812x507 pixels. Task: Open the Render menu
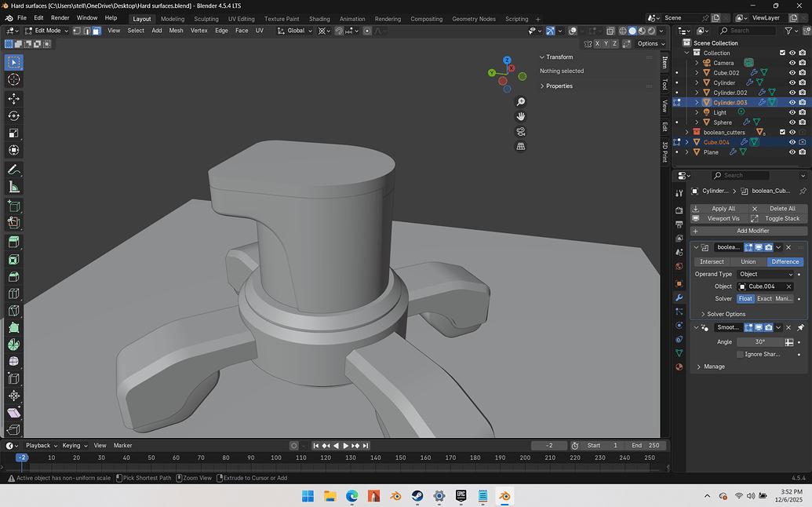tap(60, 18)
